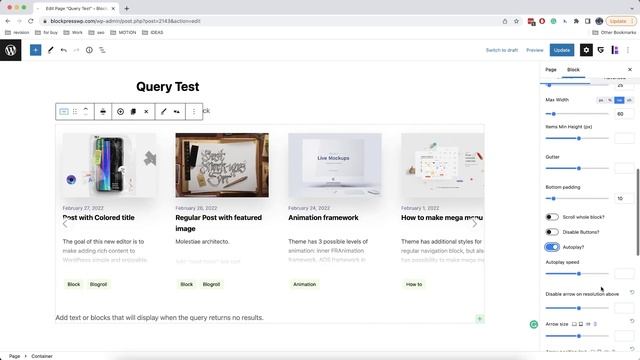Undo the last editor change
This screenshot has height=360, width=640.
click(63, 50)
